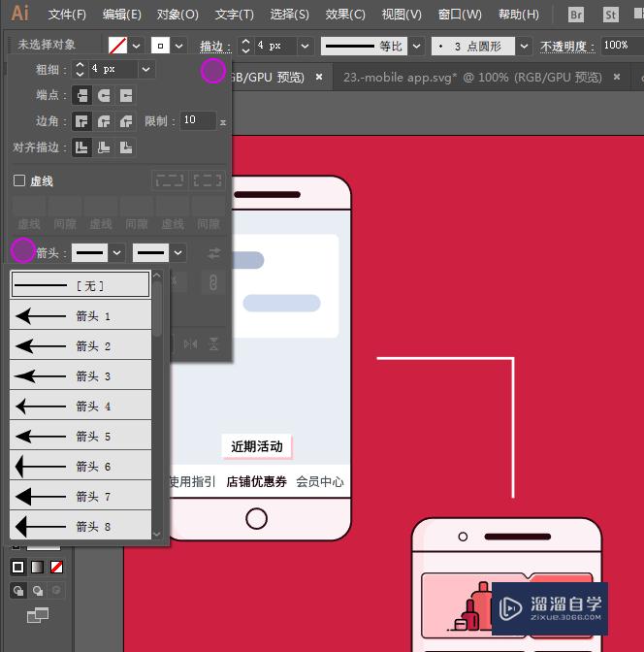Open Adobe Stock via St icon
Screen dimensions: 644x652
pos(610,15)
